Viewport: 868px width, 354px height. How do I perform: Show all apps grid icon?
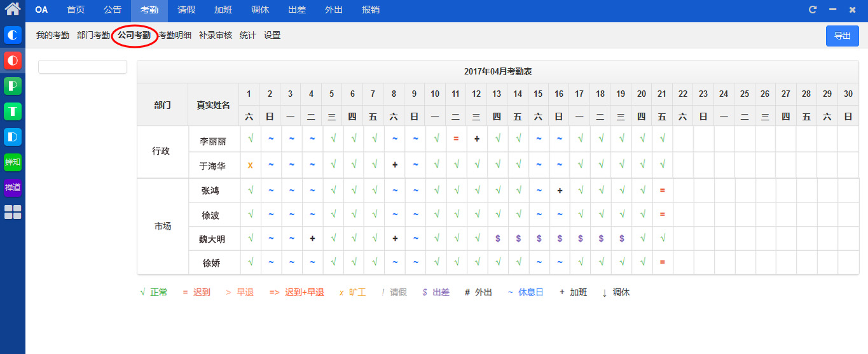click(13, 212)
